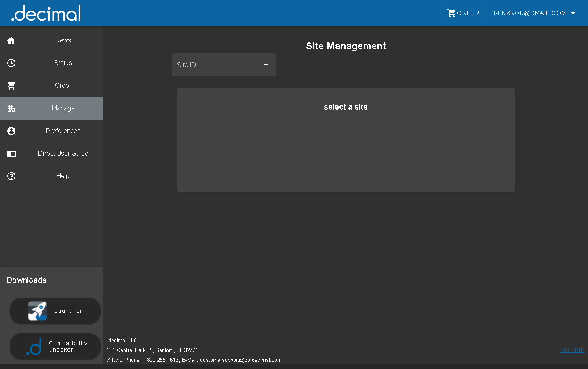This screenshot has height=369, width=588.
Task: Click the question mark icon beside Help
Action: click(11, 176)
